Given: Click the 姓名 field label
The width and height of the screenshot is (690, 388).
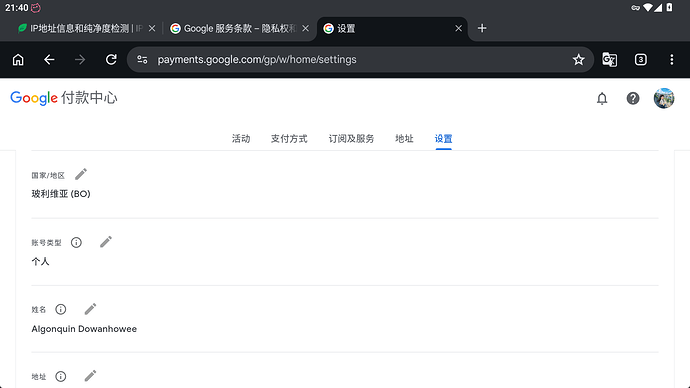Looking at the screenshot, I should coord(39,310).
